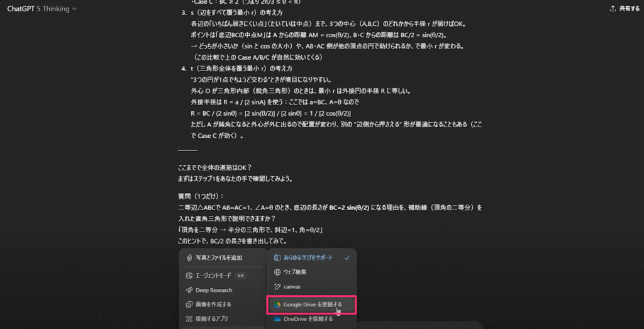Click the Deep Research telescope icon
644x329 pixels.
click(189, 290)
